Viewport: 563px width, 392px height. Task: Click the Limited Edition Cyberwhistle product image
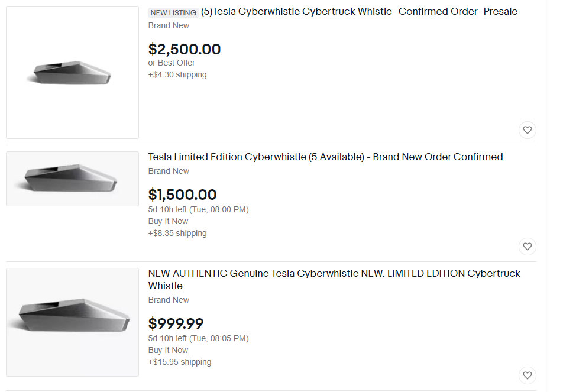72,179
